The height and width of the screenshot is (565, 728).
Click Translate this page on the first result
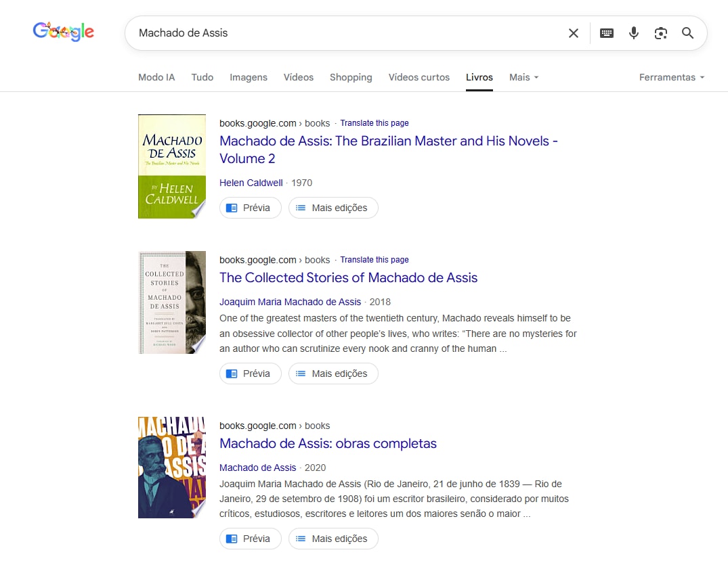(x=374, y=122)
